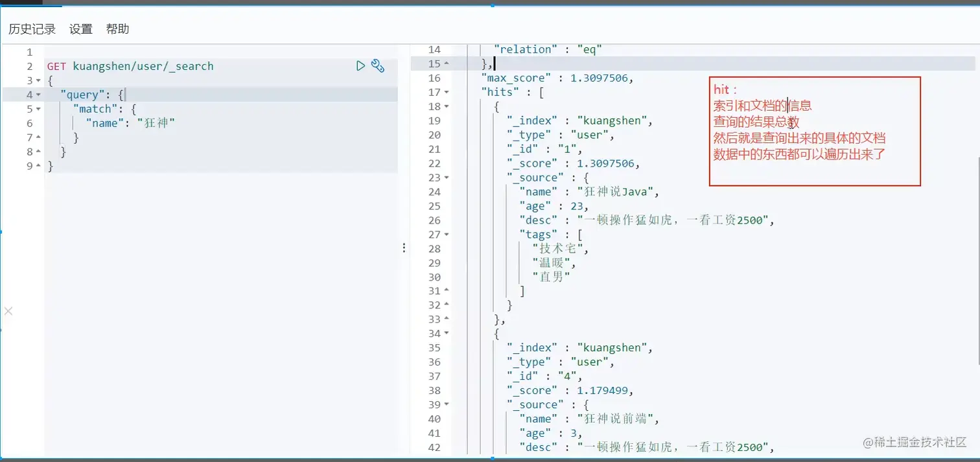Image resolution: width=980 pixels, height=462 pixels.
Task: Collapse "_source" block on line 23
Action: pyautogui.click(x=447, y=178)
